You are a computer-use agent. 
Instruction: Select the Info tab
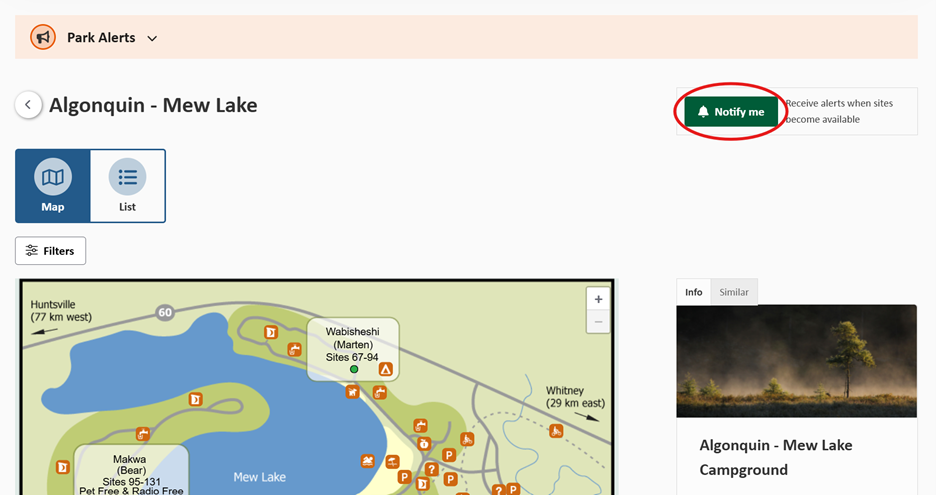694,292
